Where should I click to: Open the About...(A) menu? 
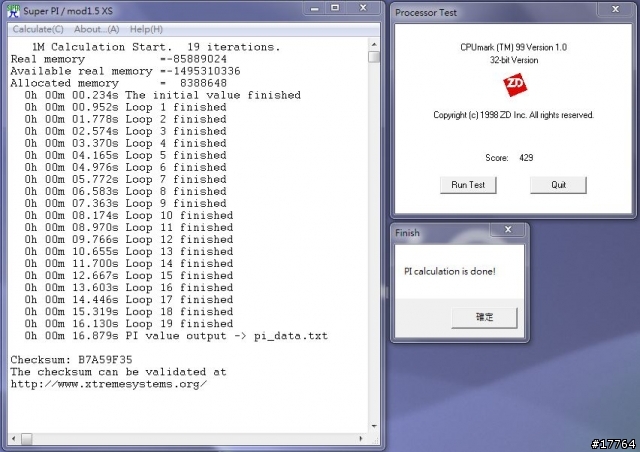[96, 29]
